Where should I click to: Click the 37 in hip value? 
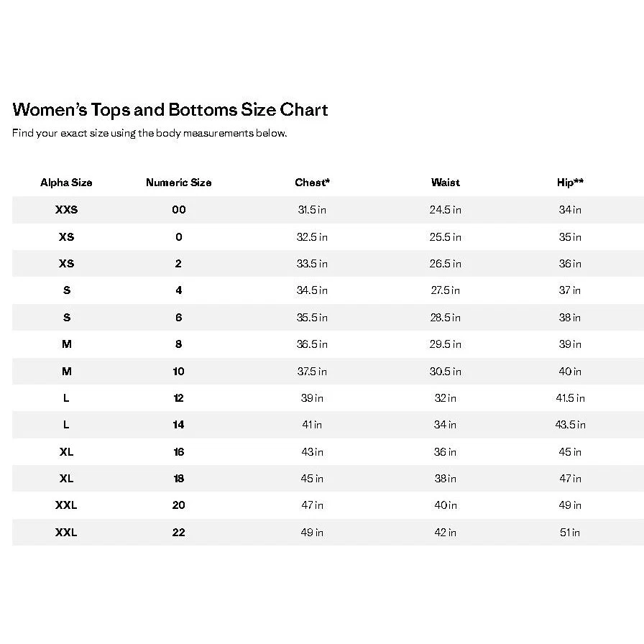click(x=570, y=290)
